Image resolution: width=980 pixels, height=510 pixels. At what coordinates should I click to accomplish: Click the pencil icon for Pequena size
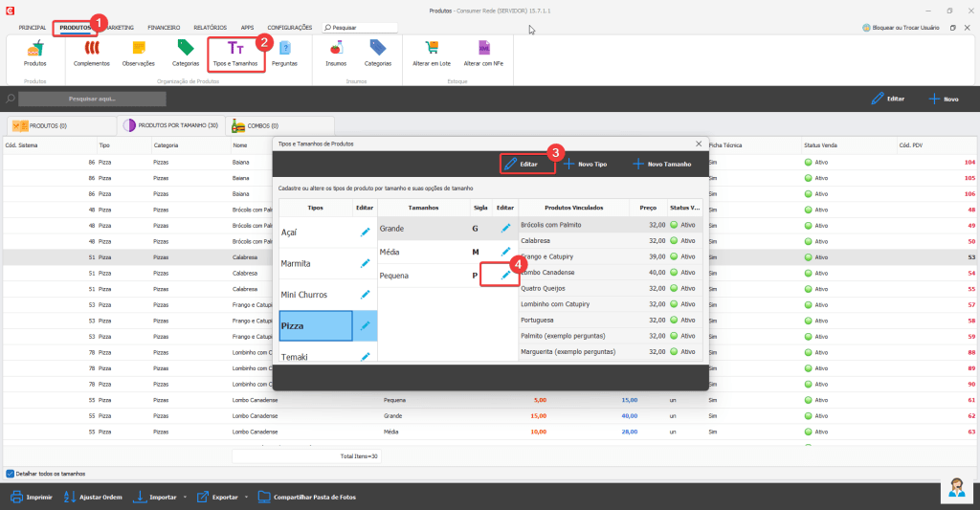(505, 276)
